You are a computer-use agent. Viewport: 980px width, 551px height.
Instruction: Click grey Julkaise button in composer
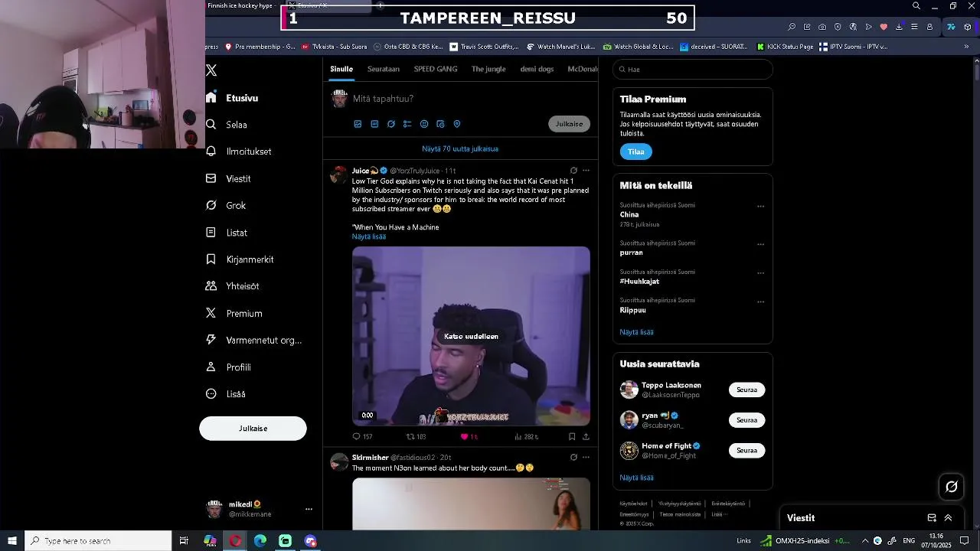pos(569,124)
